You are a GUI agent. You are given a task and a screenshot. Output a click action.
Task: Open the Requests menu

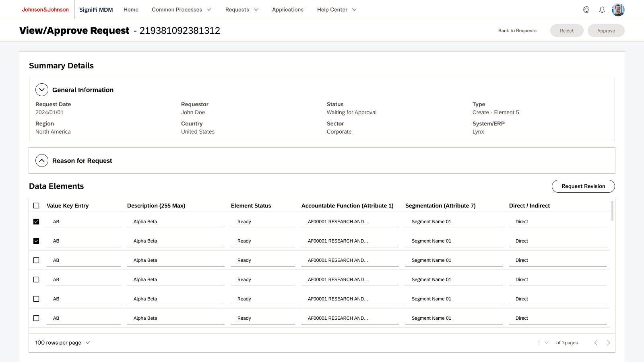click(x=242, y=10)
